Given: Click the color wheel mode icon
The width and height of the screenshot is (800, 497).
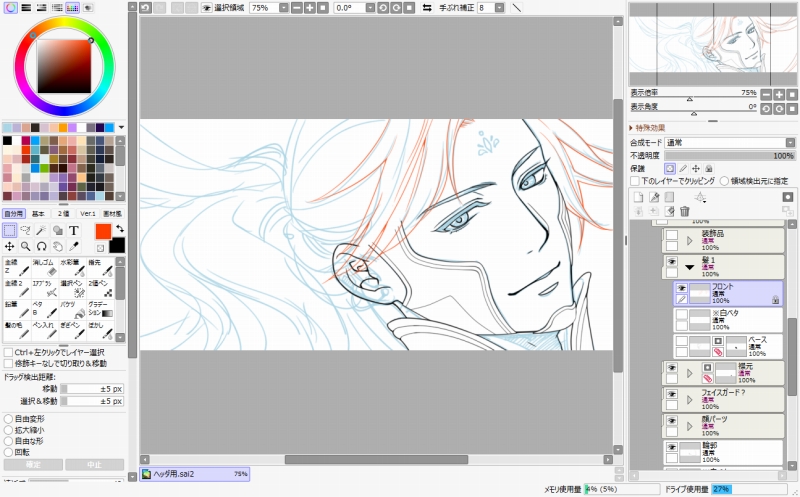Looking at the screenshot, I should click(x=10, y=7).
